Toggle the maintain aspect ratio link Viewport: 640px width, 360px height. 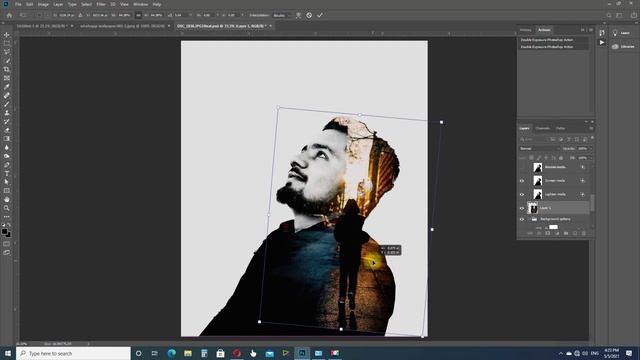point(138,15)
